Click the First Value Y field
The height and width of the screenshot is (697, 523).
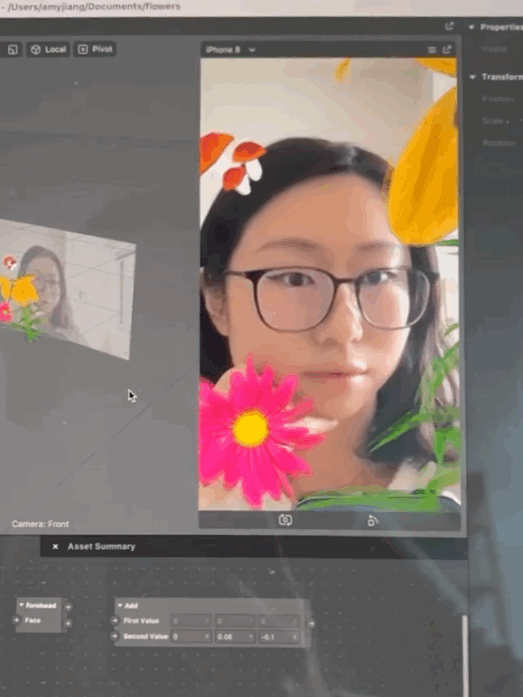tap(235, 621)
